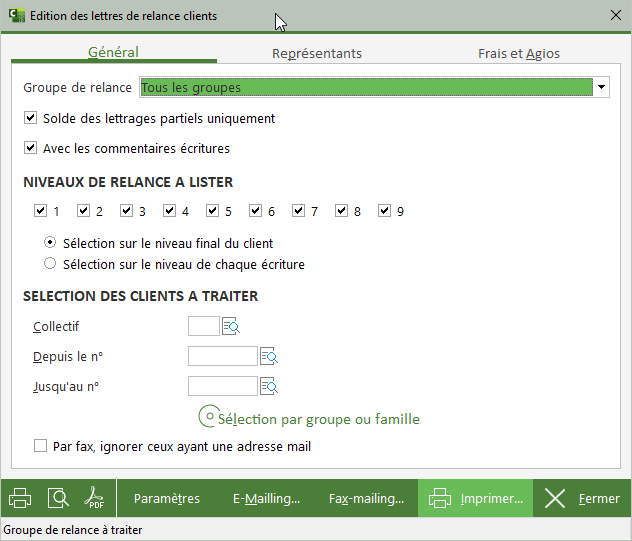Open Fax-mailing... option

pos(366,498)
